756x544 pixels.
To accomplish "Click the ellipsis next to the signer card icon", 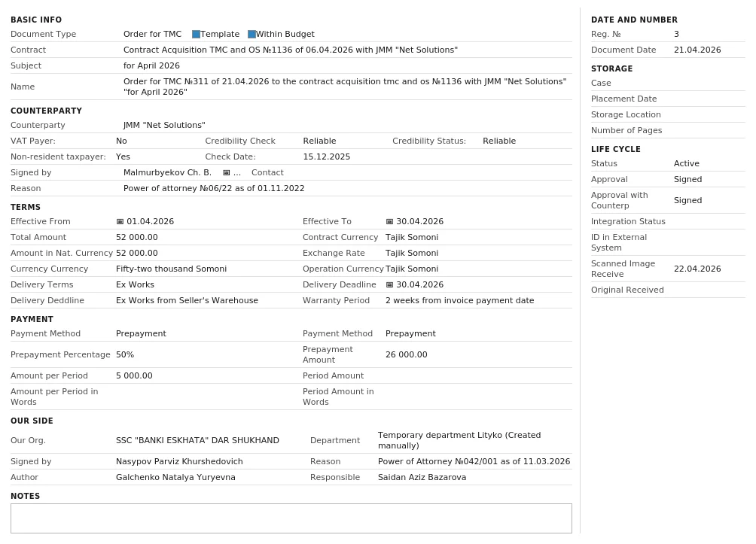I will click(x=236, y=172).
